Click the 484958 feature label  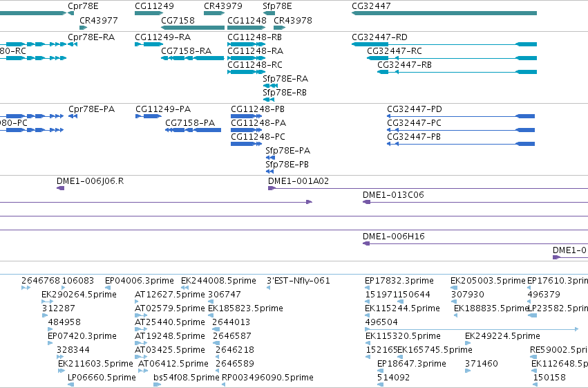[64, 322]
